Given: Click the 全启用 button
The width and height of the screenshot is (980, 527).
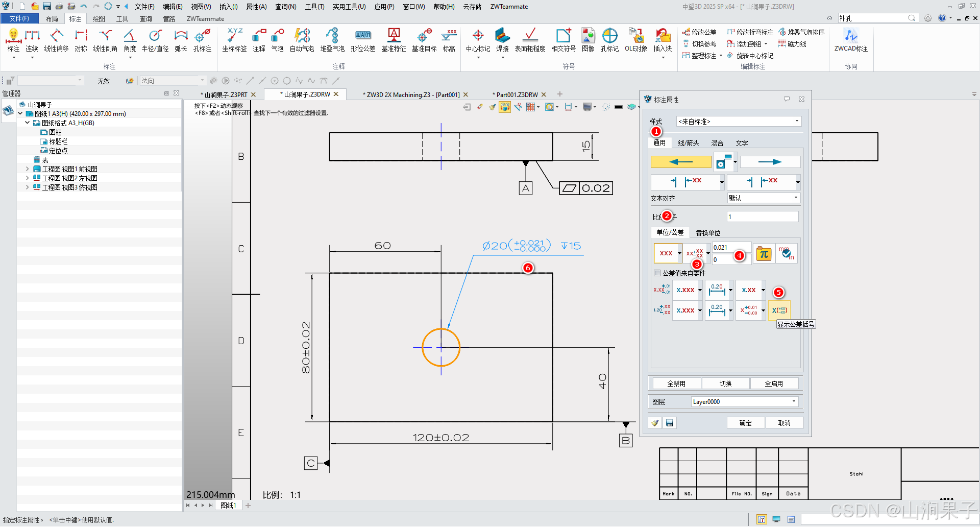Looking at the screenshot, I should [x=774, y=384].
